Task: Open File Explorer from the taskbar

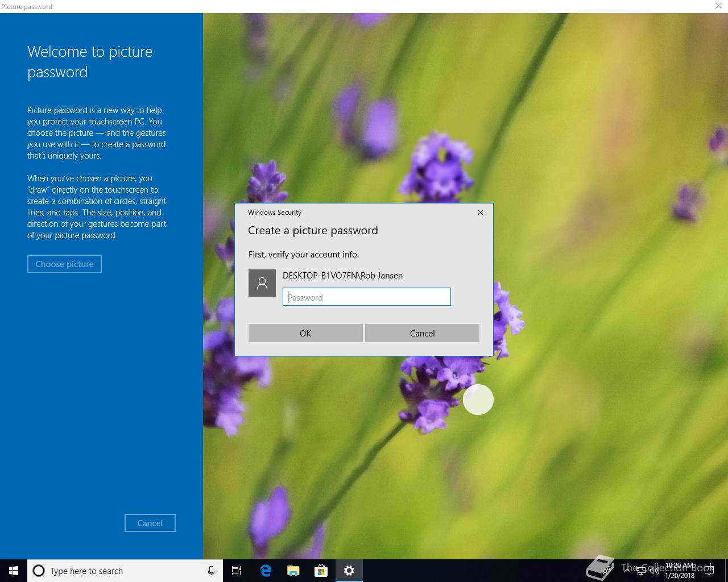Action: pyautogui.click(x=293, y=571)
